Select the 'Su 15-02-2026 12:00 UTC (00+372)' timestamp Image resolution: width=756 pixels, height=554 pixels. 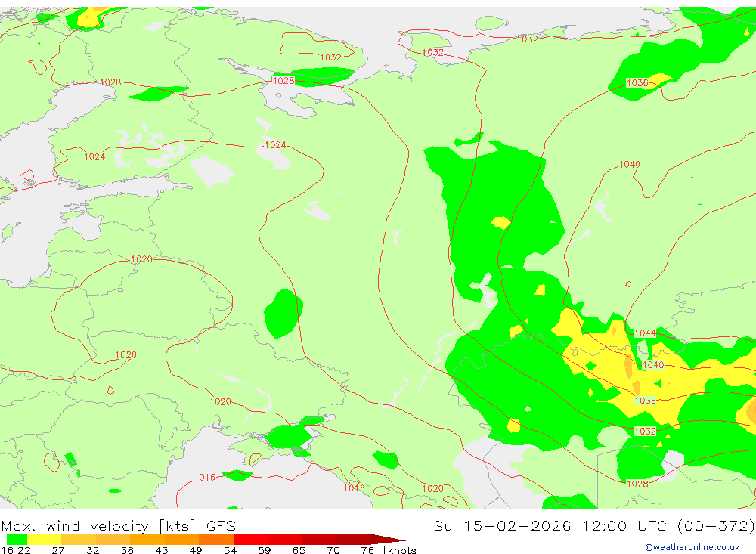(594, 525)
